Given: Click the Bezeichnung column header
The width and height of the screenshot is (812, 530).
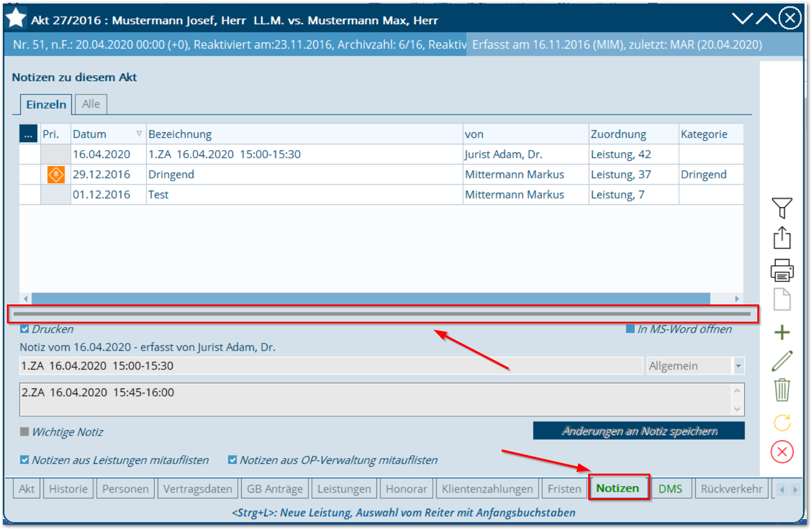Looking at the screenshot, I should (x=304, y=134).
